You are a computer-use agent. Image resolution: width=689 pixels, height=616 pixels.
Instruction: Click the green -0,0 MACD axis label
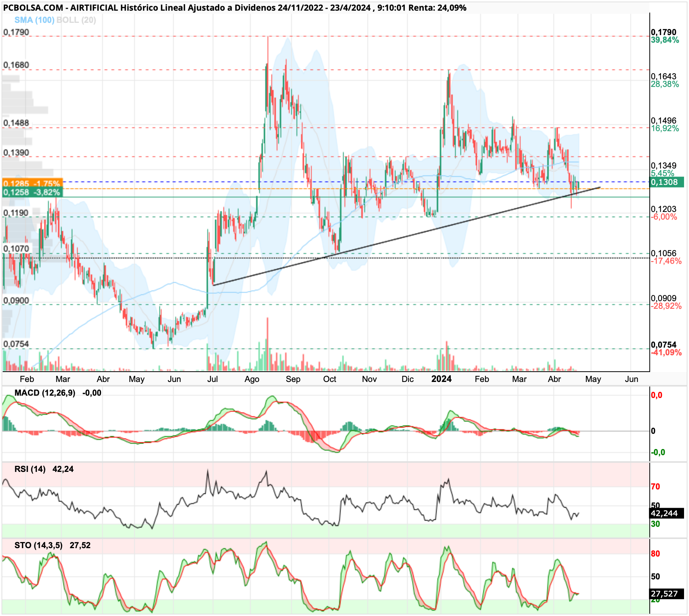[658, 452]
